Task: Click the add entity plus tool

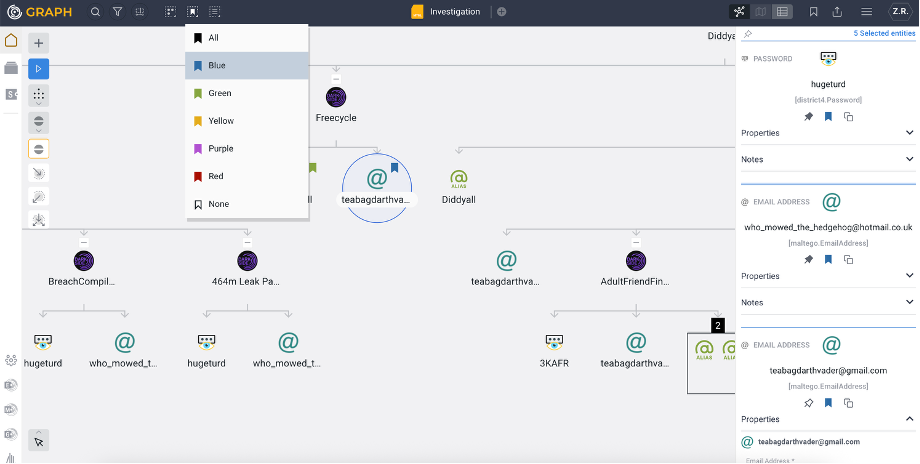Action: [x=39, y=43]
